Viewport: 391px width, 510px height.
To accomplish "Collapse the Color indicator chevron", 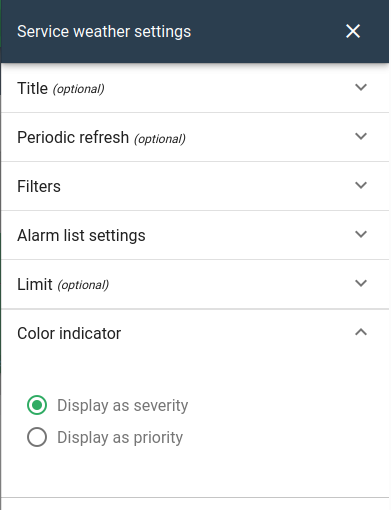I will 361,332.
